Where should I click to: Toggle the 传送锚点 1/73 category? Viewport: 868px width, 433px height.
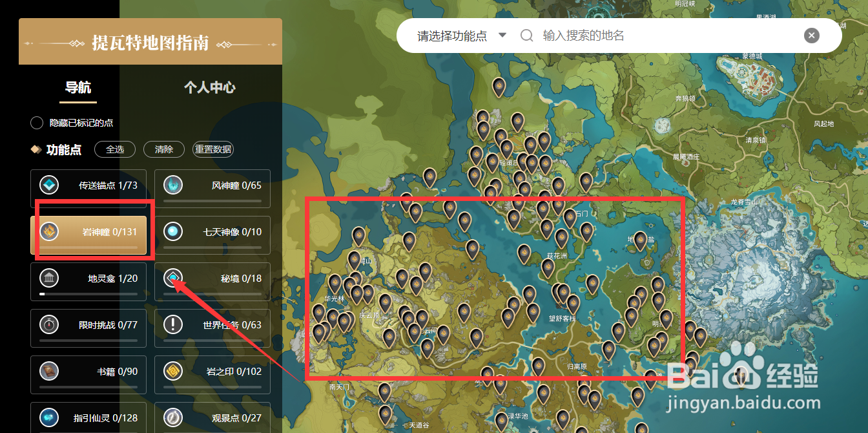88,189
